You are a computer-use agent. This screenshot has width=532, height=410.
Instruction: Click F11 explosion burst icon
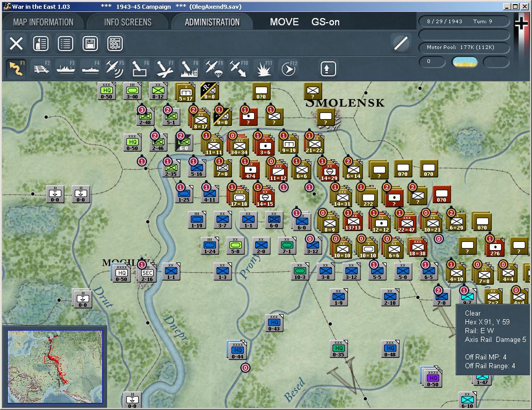coord(263,69)
